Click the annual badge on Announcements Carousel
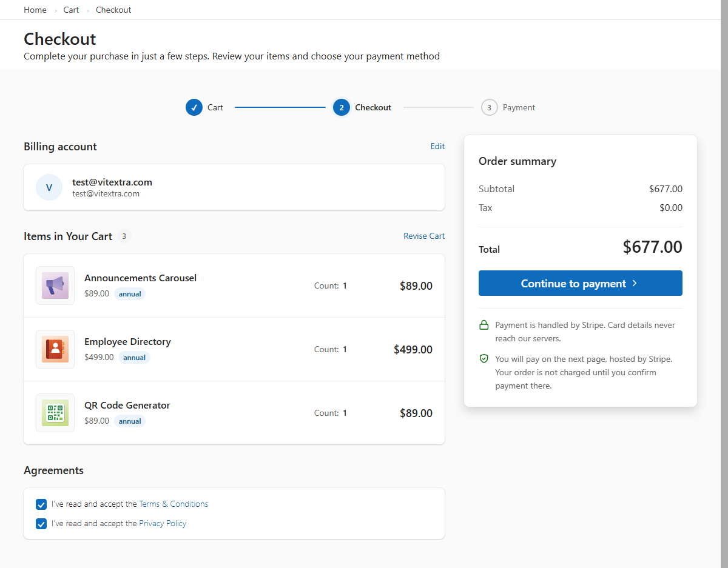728x568 pixels. (x=130, y=294)
